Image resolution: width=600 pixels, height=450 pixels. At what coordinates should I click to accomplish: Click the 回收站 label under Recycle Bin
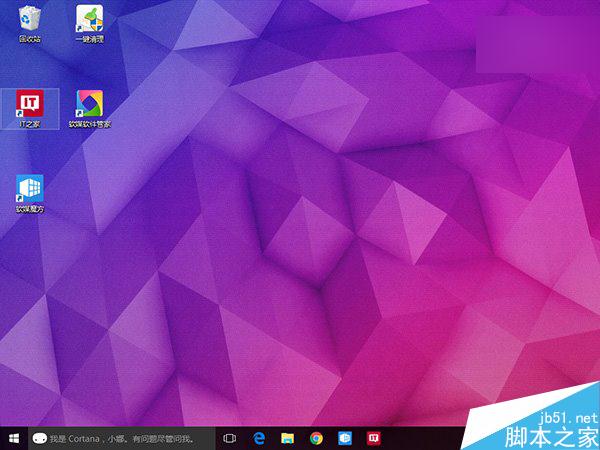tap(30, 39)
